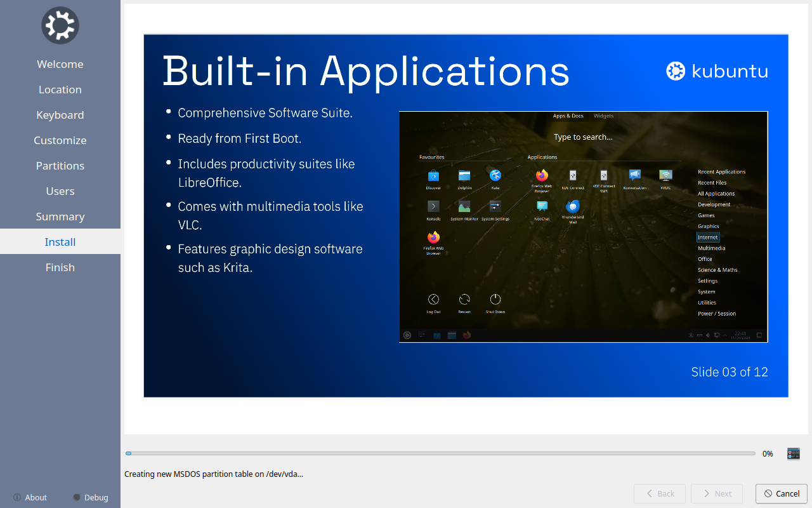Select the Partitions step
The width and height of the screenshot is (812, 508).
tap(60, 166)
